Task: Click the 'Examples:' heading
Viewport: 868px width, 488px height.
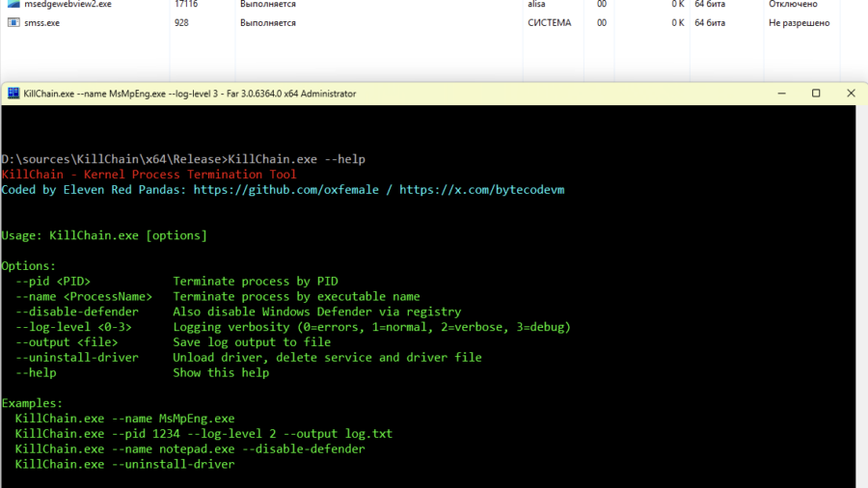Action: click(x=32, y=403)
